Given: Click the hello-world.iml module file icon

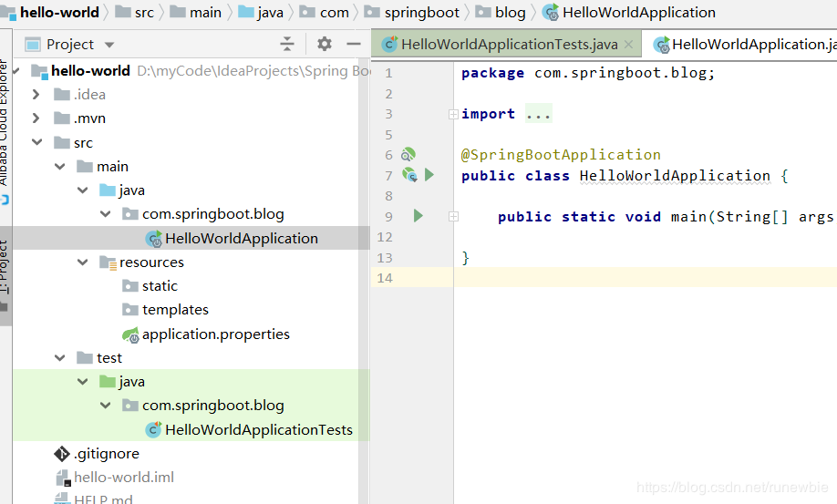Looking at the screenshot, I should coord(63,478).
